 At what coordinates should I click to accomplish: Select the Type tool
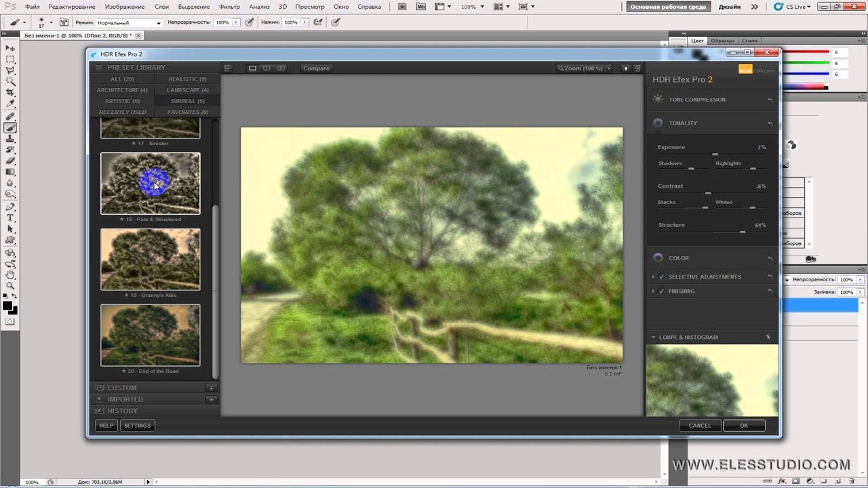click(x=10, y=218)
